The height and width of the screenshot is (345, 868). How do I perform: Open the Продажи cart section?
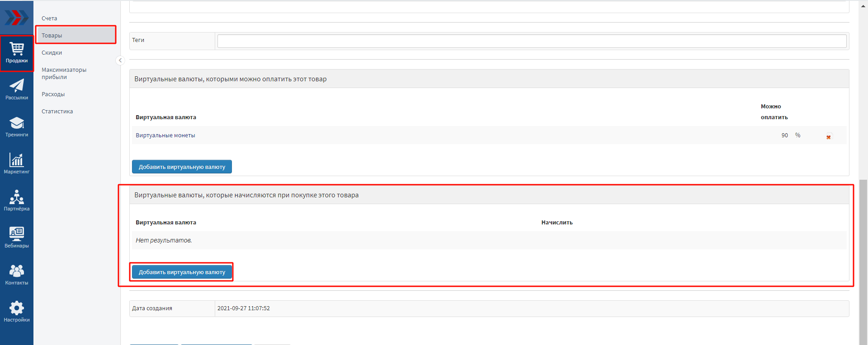pyautogui.click(x=17, y=53)
